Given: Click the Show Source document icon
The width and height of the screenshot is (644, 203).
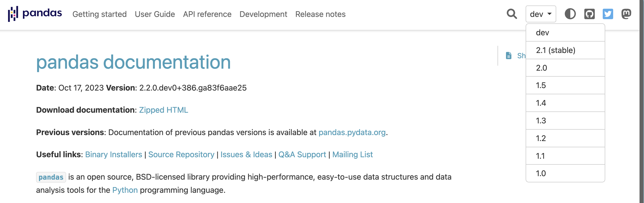Looking at the screenshot, I should pyautogui.click(x=509, y=55).
